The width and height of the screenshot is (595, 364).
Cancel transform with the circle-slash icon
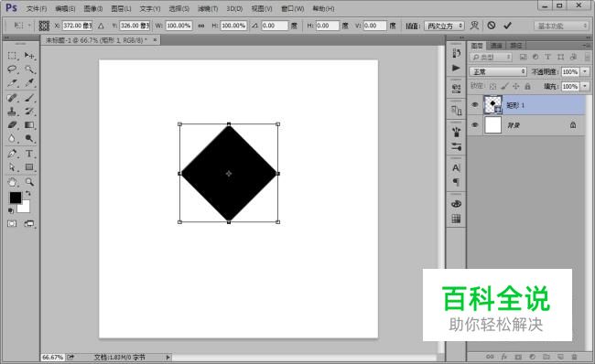click(x=492, y=26)
